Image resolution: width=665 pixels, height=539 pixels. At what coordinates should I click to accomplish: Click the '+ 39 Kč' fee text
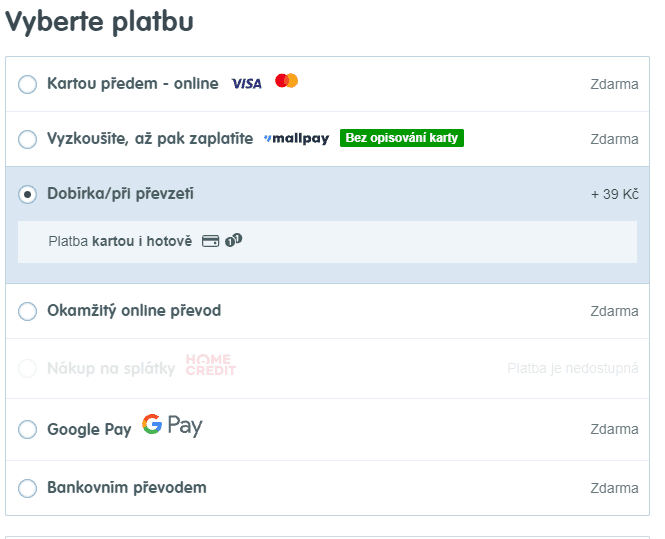tap(614, 194)
